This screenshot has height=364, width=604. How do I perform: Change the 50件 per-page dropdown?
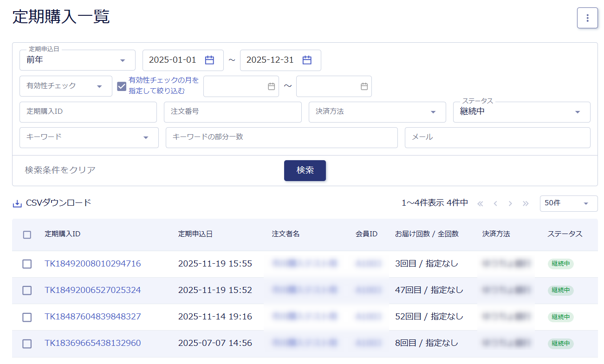pos(568,203)
